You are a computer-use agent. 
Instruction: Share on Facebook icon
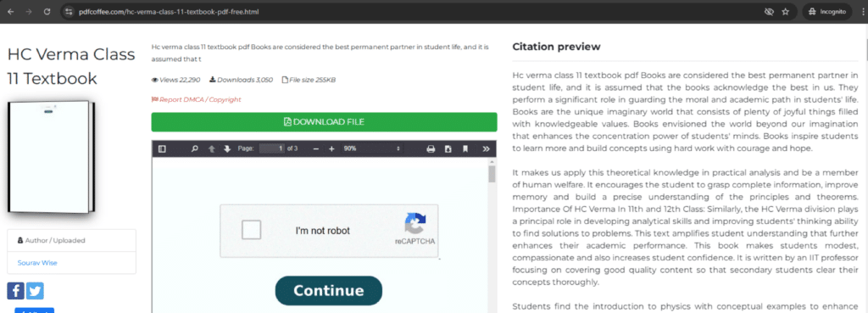click(15, 291)
